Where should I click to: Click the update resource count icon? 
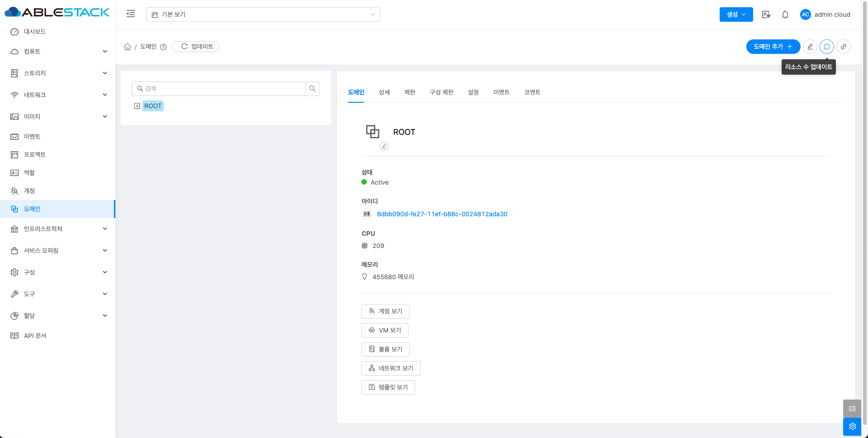[827, 47]
